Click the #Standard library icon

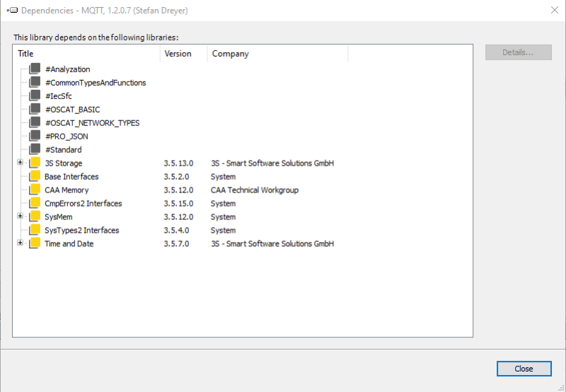click(x=35, y=149)
